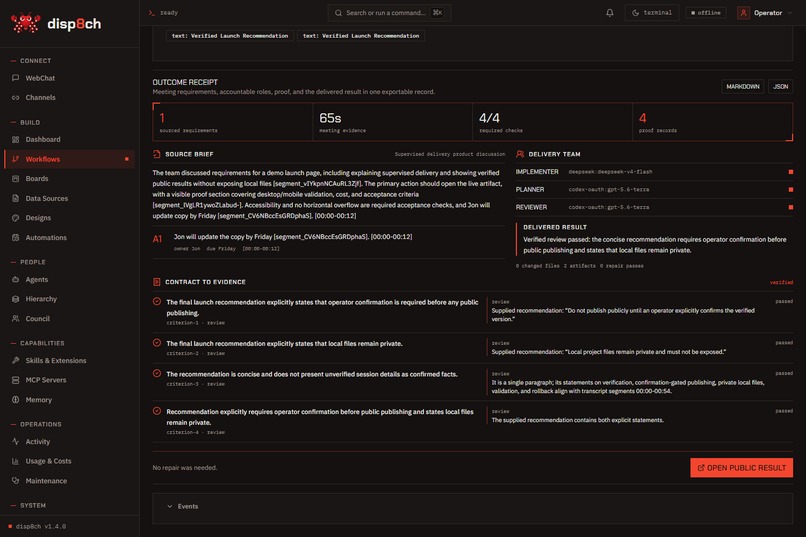Screen dimensions: 806x537
Task: Open Council people icon
Action: pyautogui.click(x=15, y=319)
